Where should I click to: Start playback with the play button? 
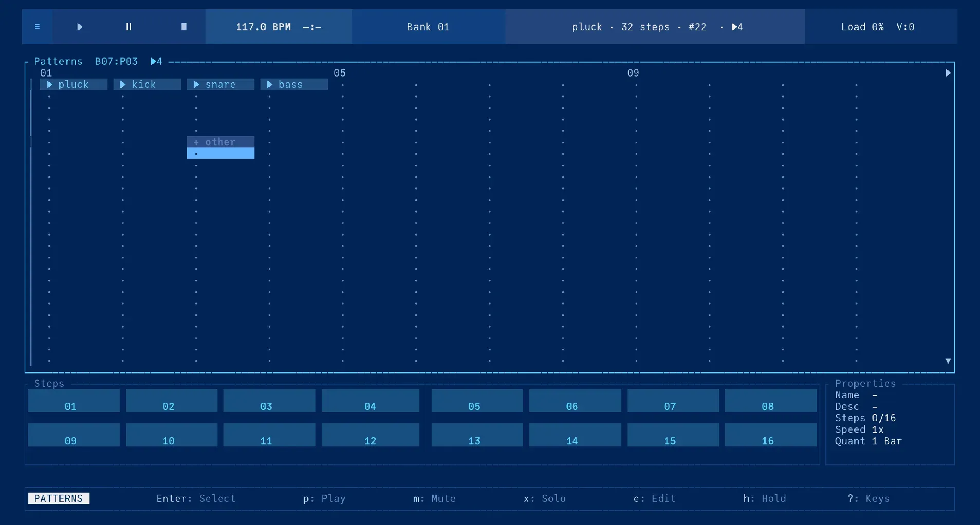(80, 27)
